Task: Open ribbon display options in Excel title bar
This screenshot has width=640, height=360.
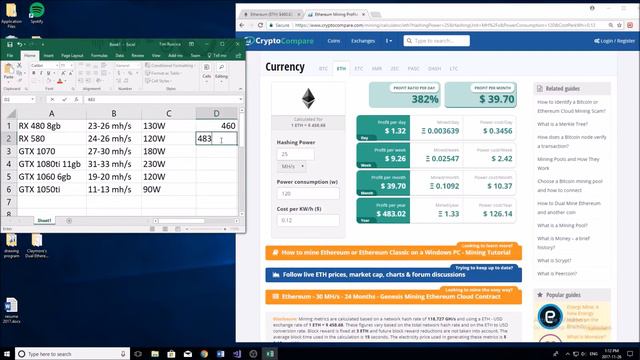Action: point(191,44)
